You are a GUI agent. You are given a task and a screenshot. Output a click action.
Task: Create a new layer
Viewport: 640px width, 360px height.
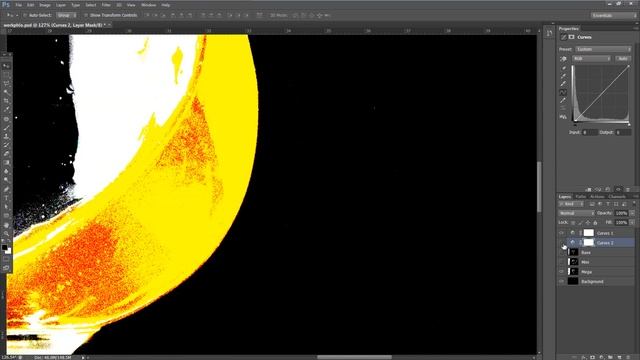click(x=619, y=357)
